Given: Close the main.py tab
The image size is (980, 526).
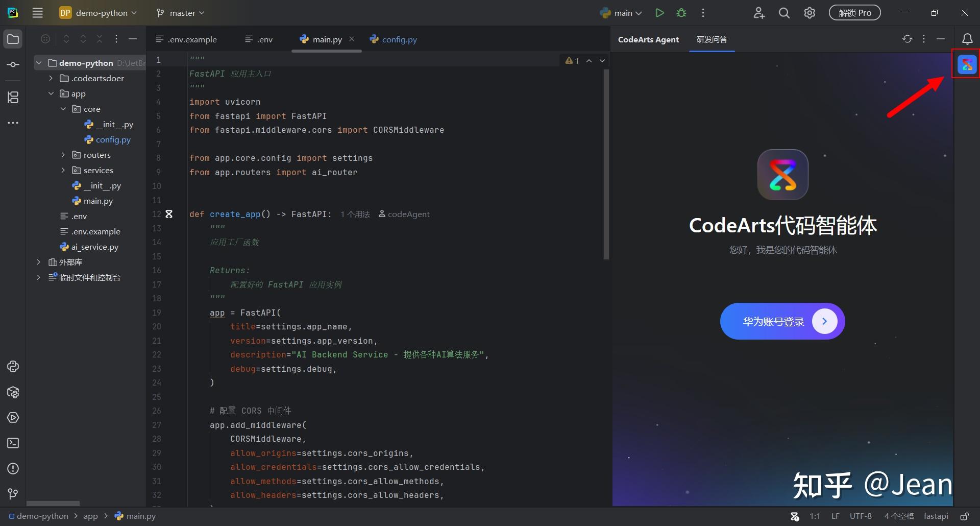Looking at the screenshot, I should pos(352,39).
